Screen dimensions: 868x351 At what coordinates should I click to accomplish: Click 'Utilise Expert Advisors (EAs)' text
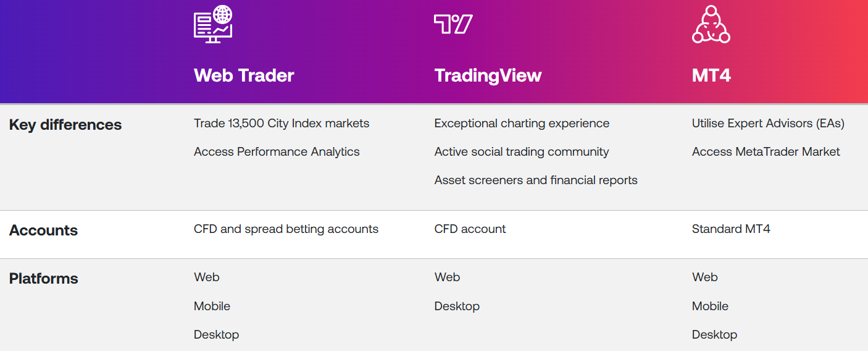[x=768, y=124]
